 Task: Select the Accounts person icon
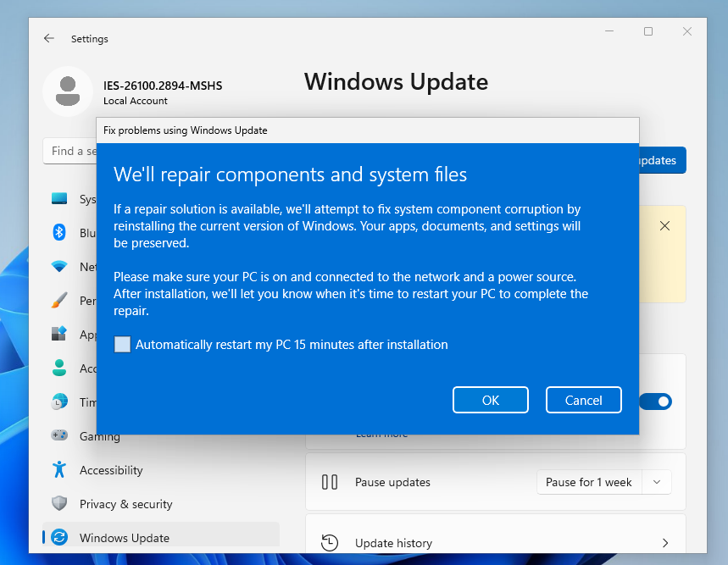click(59, 368)
